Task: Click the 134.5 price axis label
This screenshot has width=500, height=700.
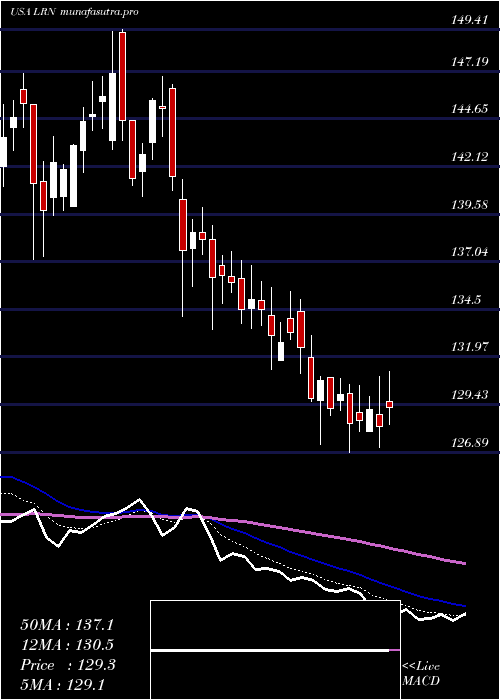Action: (x=467, y=300)
